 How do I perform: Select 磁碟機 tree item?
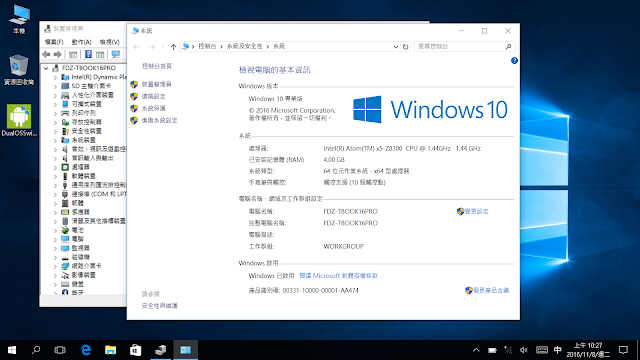[80, 257]
